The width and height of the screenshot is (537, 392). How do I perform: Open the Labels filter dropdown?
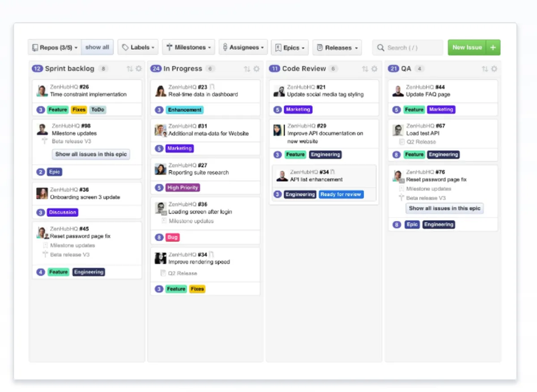point(138,47)
